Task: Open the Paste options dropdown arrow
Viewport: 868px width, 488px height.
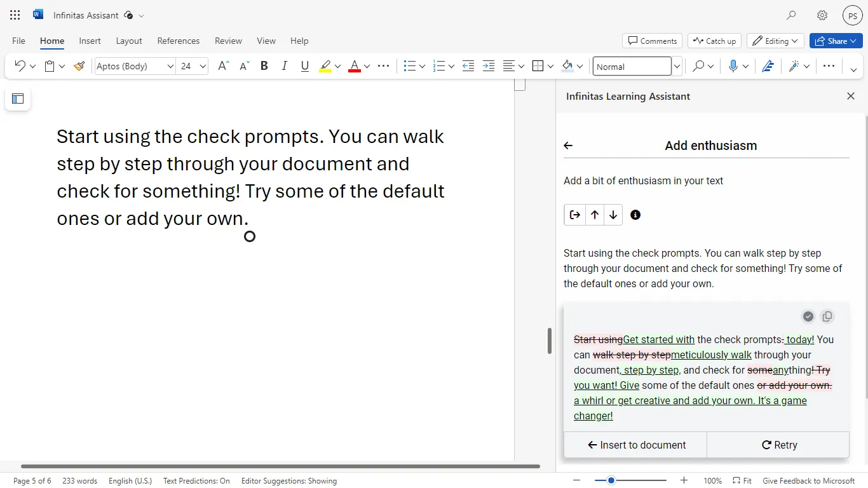Action: (62, 66)
